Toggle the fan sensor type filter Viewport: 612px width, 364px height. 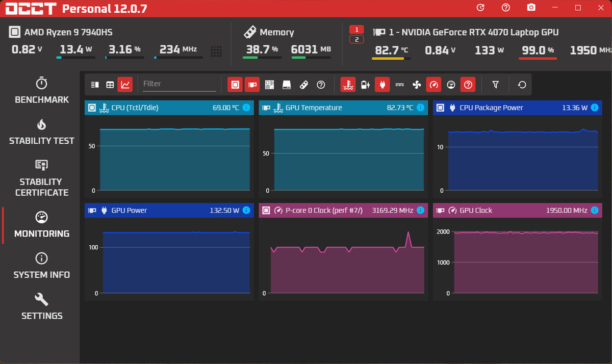pos(417,85)
